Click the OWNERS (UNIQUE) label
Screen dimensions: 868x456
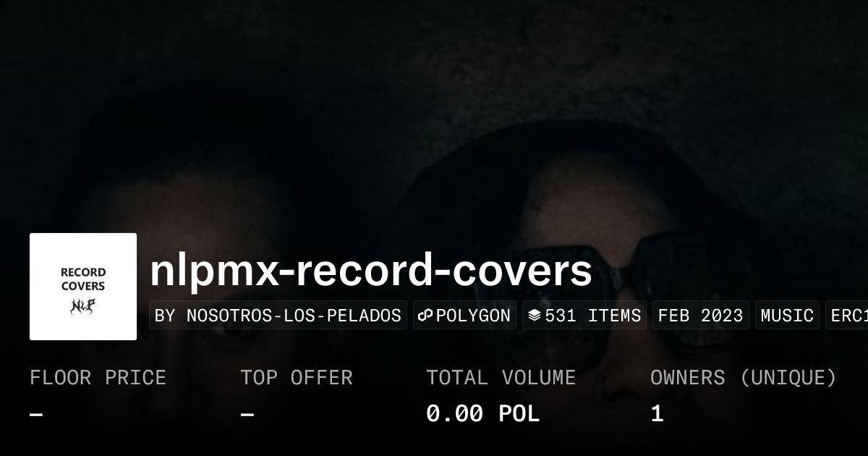point(744,378)
